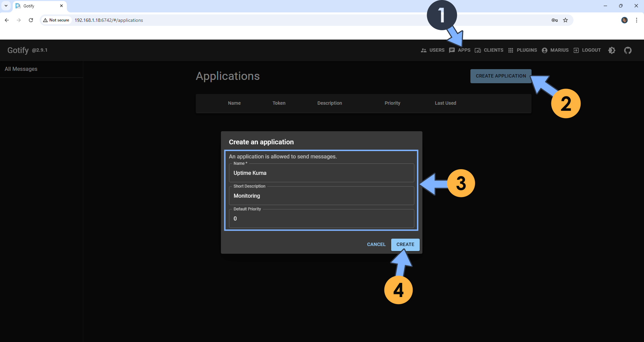Viewport: 644px width, 342px height.
Task: Log out using the Logout button
Action: coord(587,50)
